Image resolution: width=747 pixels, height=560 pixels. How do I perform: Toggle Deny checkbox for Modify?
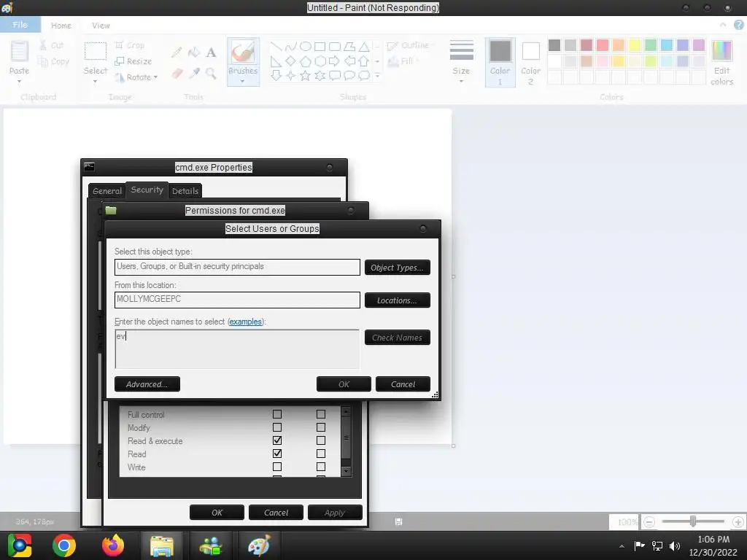click(x=321, y=427)
